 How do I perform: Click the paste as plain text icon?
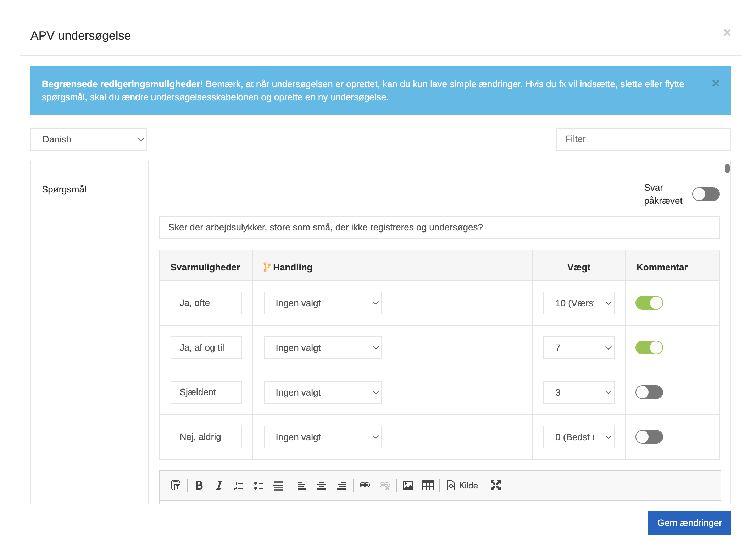pyautogui.click(x=176, y=485)
